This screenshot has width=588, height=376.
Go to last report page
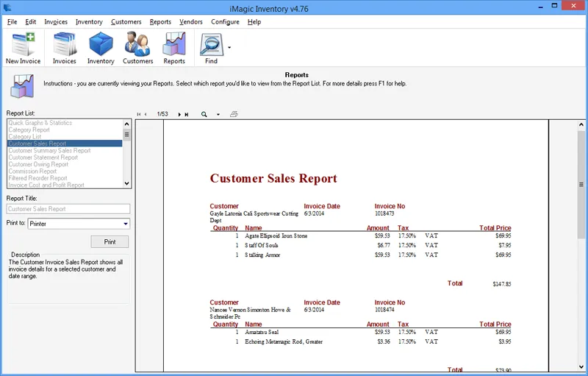point(187,115)
